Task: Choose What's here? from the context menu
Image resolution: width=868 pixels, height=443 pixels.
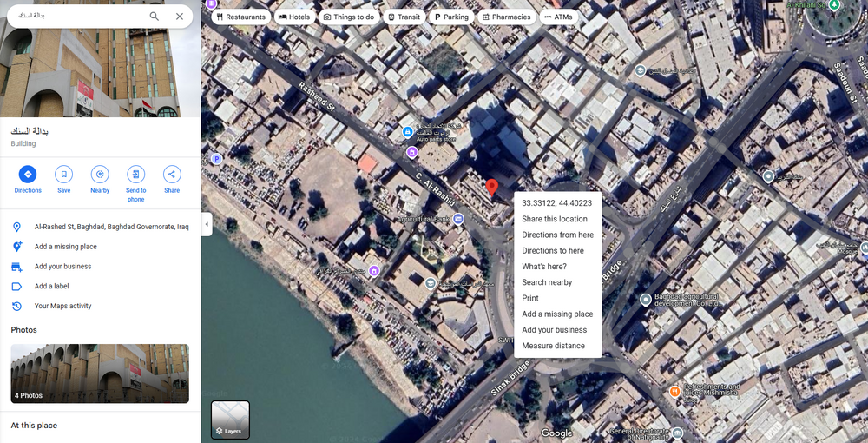Action: 557,267
